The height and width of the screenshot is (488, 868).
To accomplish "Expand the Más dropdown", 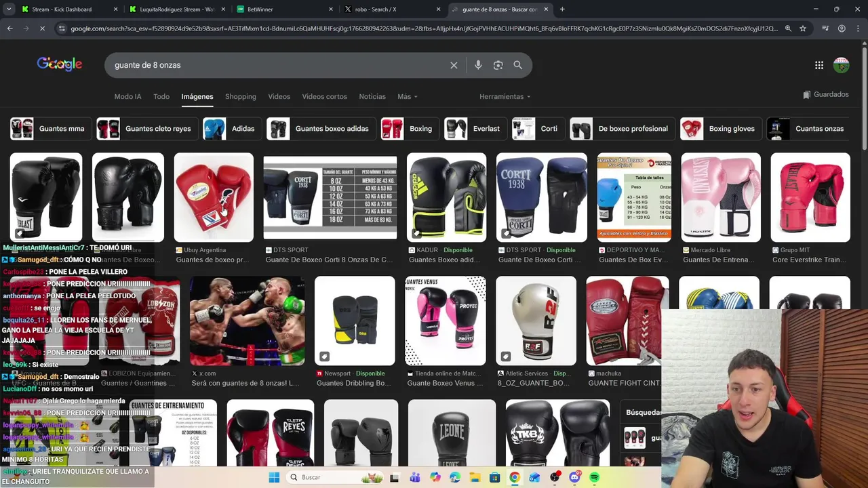I will point(408,96).
